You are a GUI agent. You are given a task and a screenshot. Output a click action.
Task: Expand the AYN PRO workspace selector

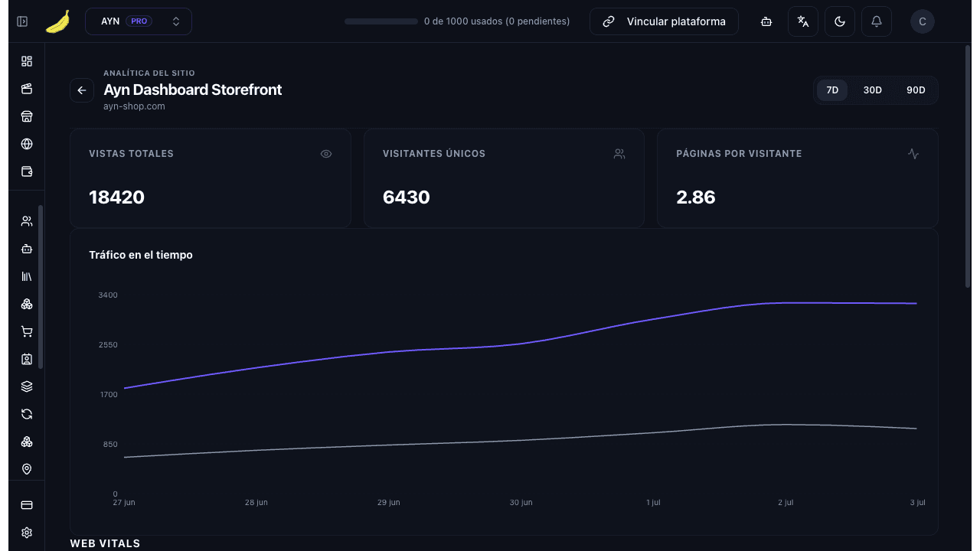tap(139, 21)
